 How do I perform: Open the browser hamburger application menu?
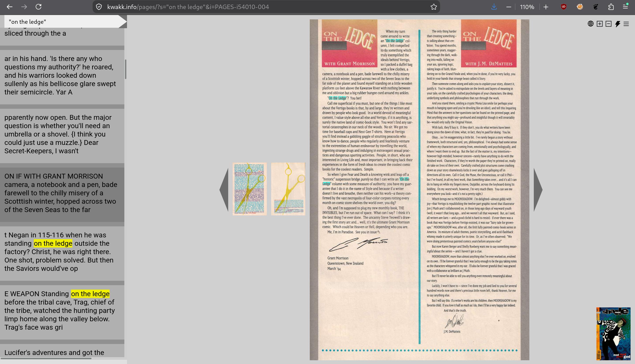pos(626,7)
